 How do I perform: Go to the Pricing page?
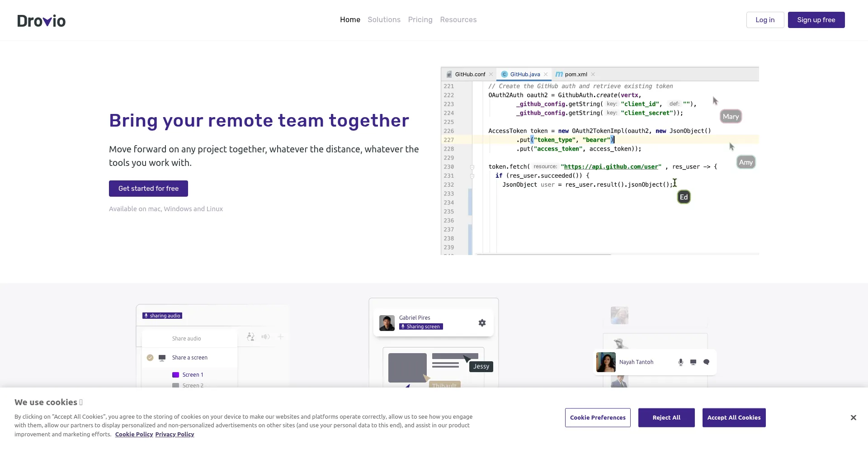(x=420, y=20)
